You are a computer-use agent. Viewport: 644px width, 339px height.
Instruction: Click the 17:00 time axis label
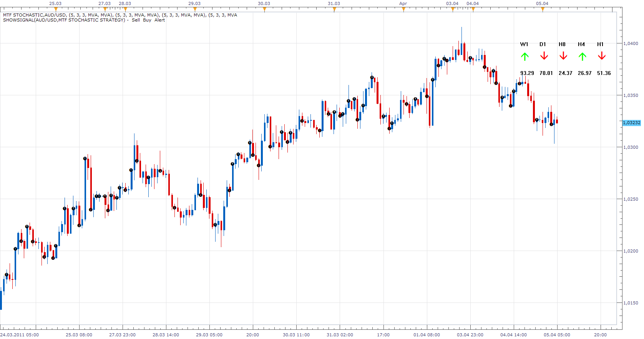click(x=383, y=335)
